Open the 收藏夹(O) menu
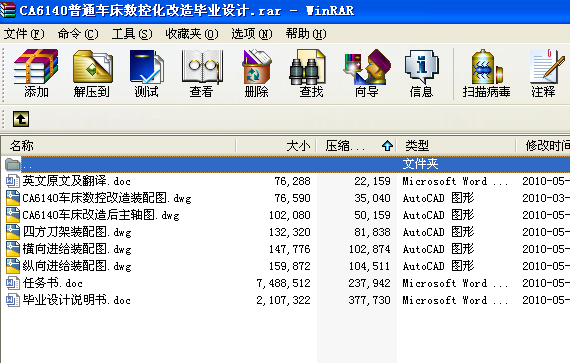Screen dimensions: 570x363 (192, 34)
